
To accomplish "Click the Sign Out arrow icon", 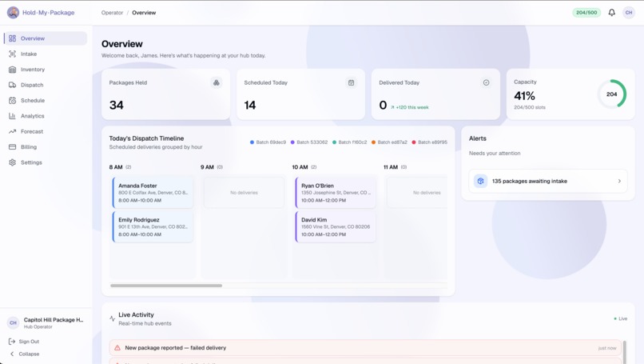I will [x=12, y=342].
